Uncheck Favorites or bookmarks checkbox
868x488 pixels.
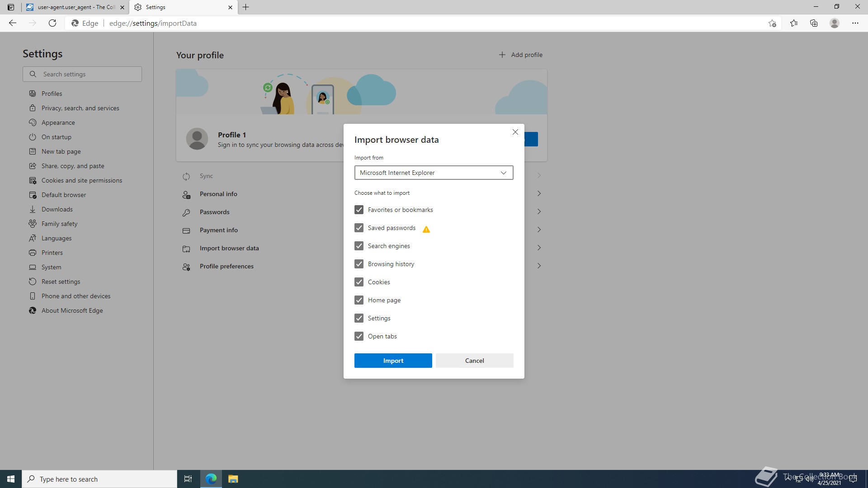[359, 210]
